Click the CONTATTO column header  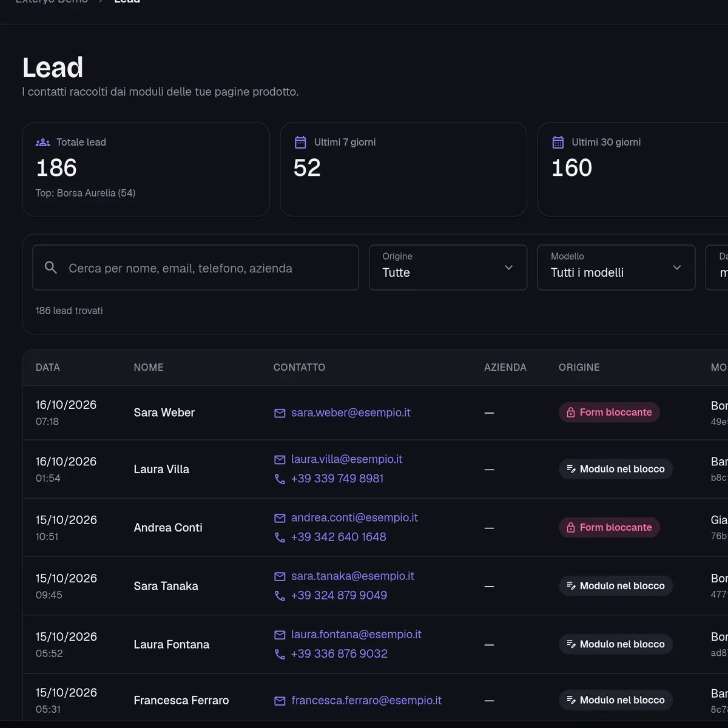(299, 368)
